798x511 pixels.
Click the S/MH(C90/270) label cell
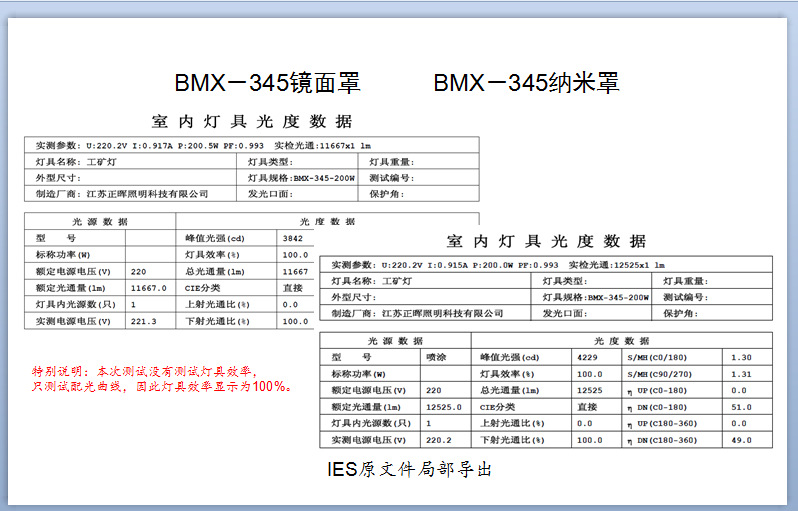(662, 373)
